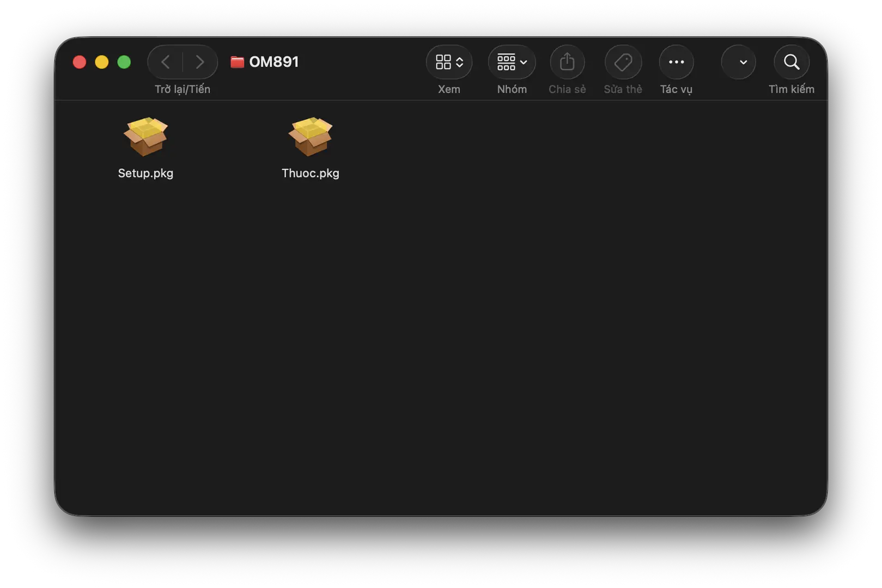This screenshot has height=588, width=882.
Task: Click the Setup.pkg file name
Action: point(145,173)
